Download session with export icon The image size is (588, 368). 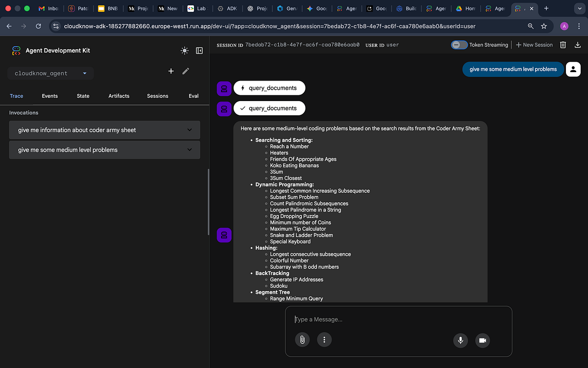click(x=578, y=45)
